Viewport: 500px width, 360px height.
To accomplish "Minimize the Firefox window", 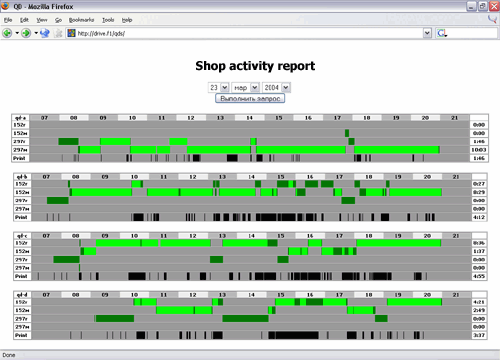I will click(471, 6).
